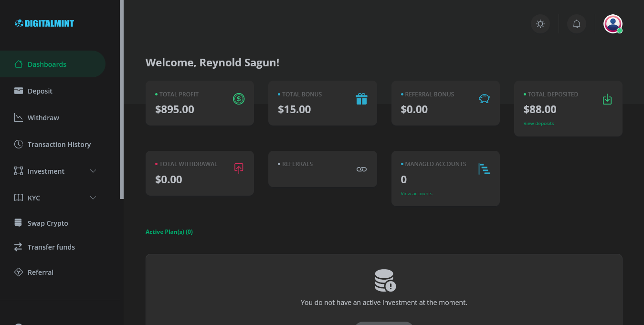Click Total Profit dollar icon
This screenshot has width=644, height=325.
pyautogui.click(x=239, y=99)
